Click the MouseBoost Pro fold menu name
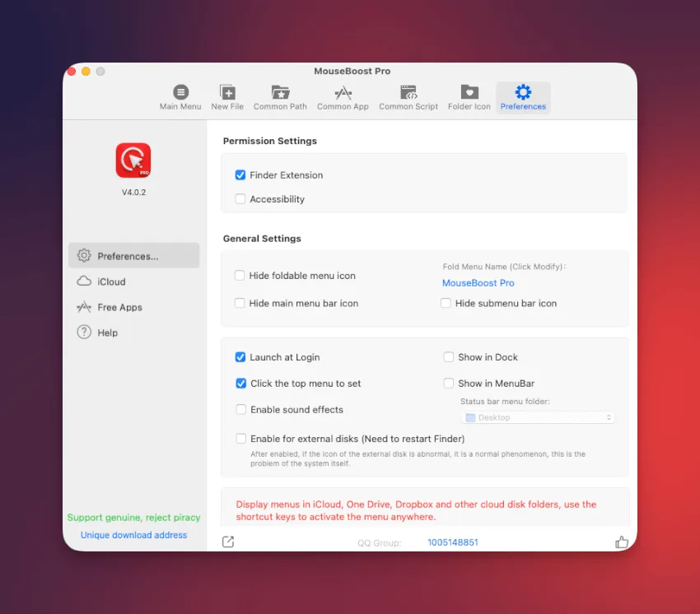The width and height of the screenshot is (700, 614). click(478, 283)
